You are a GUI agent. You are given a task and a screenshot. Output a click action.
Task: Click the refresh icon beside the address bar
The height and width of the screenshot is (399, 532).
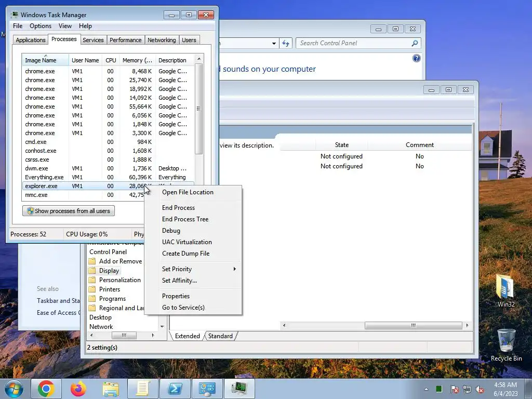coord(286,43)
